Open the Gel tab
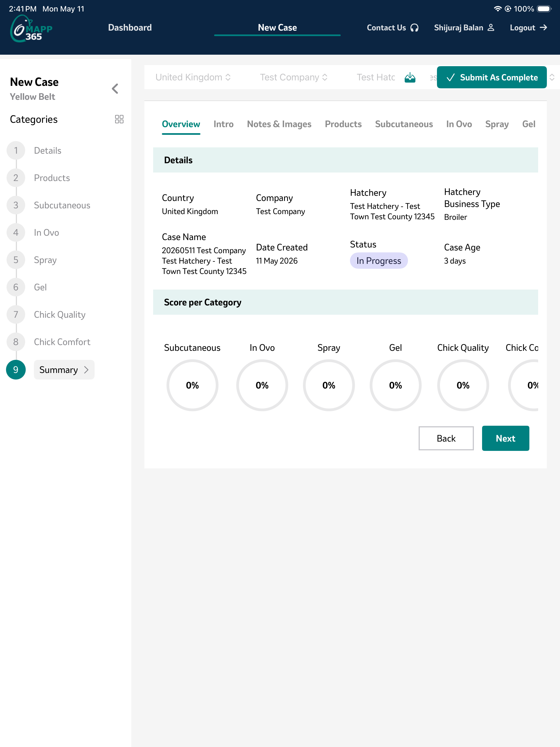Image resolution: width=560 pixels, height=747 pixels. pyautogui.click(x=528, y=124)
